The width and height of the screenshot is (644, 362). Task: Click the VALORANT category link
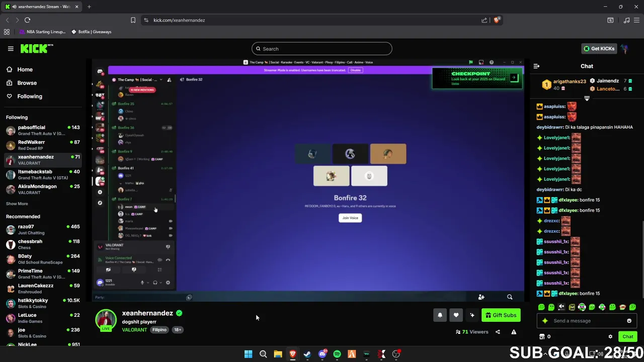[134, 330]
